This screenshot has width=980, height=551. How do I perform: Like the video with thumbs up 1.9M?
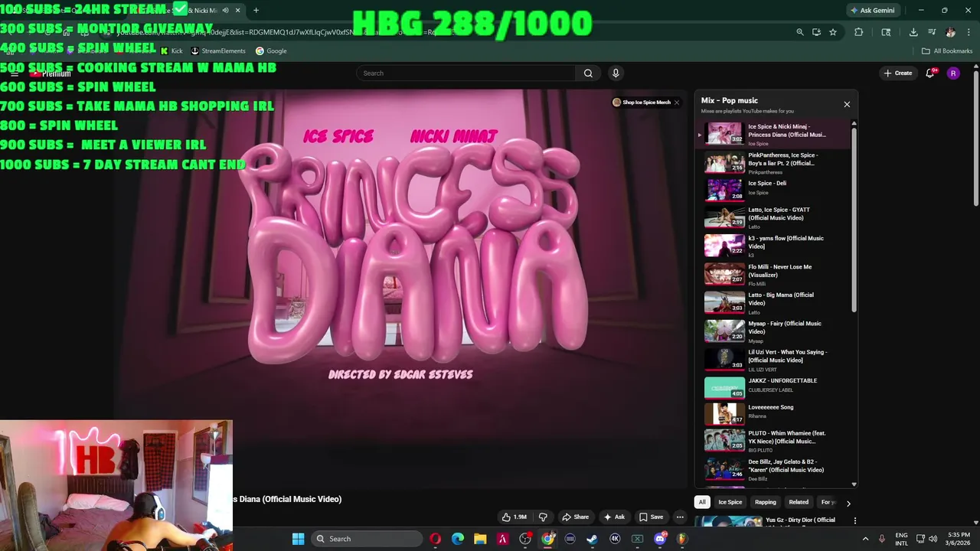click(514, 517)
